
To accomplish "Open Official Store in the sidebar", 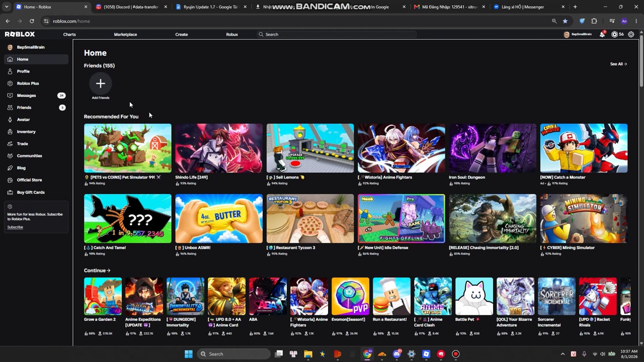I will [36, 180].
